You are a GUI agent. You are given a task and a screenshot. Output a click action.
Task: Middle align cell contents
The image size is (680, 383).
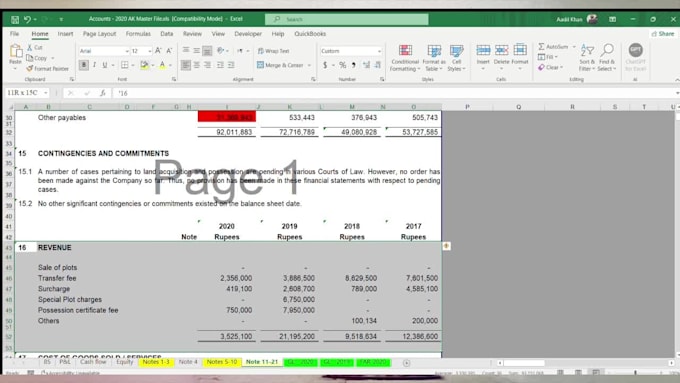(196, 51)
